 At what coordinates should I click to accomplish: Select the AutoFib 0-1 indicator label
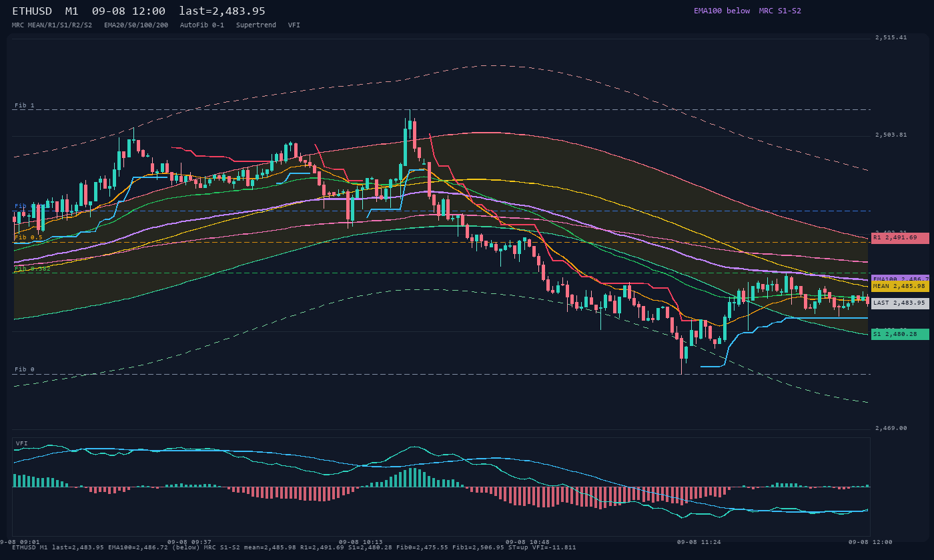(202, 25)
